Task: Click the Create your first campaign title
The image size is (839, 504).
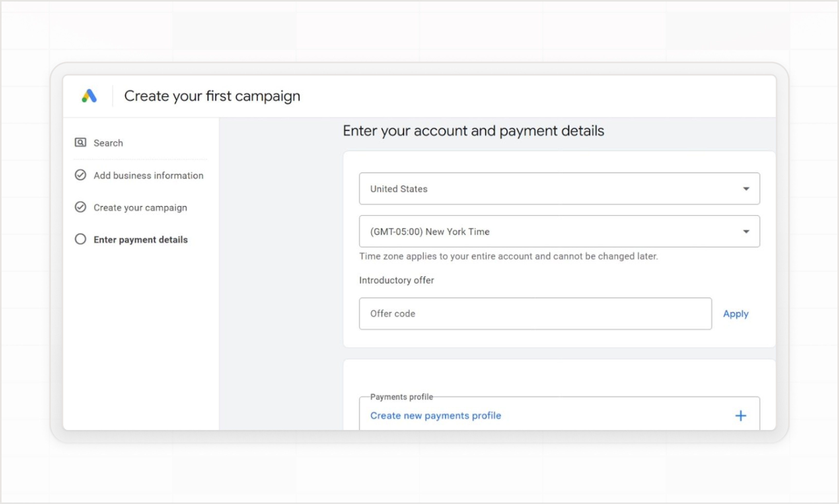Action: click(212, 96)
